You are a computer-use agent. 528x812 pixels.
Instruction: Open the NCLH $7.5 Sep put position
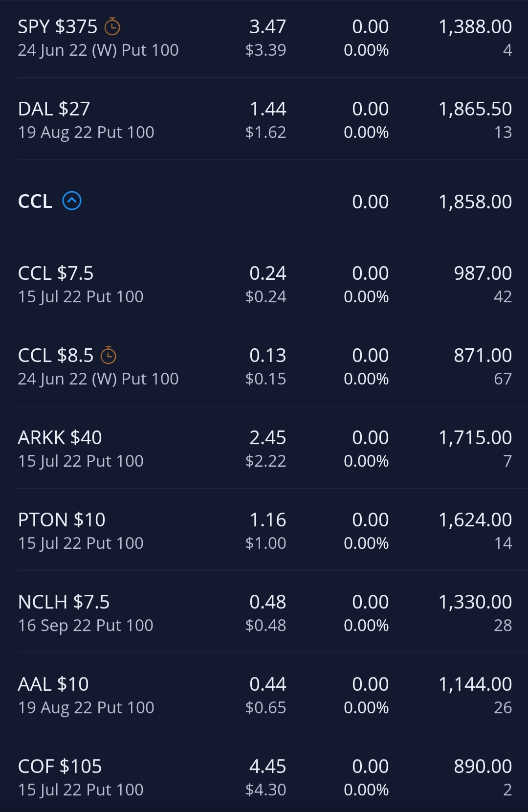[264, 612]
